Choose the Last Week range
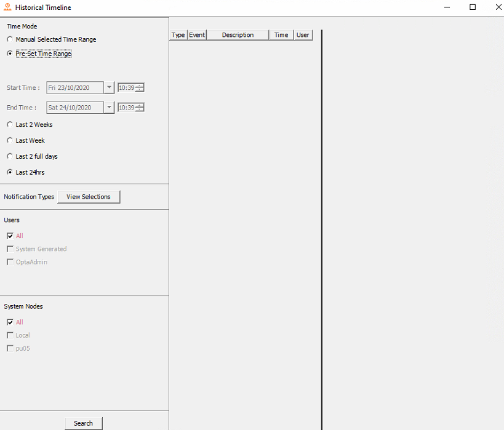This screenshot has width=504, height=430. point(10,140)
